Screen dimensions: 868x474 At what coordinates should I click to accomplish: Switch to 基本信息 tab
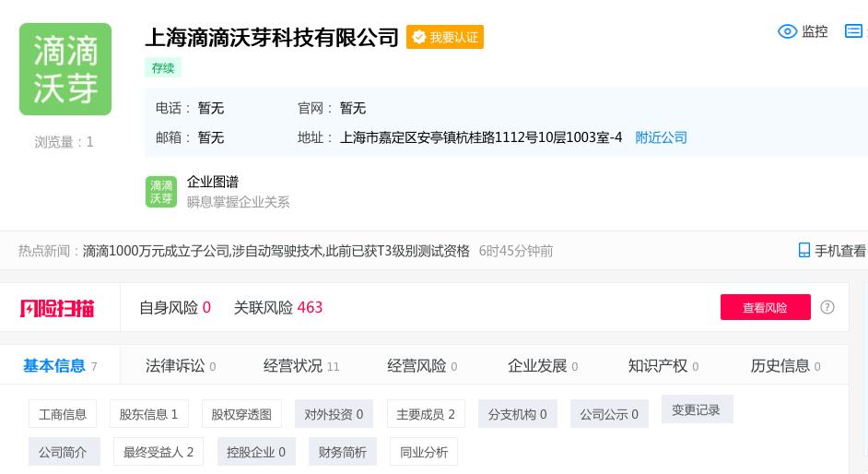[60, 365]
